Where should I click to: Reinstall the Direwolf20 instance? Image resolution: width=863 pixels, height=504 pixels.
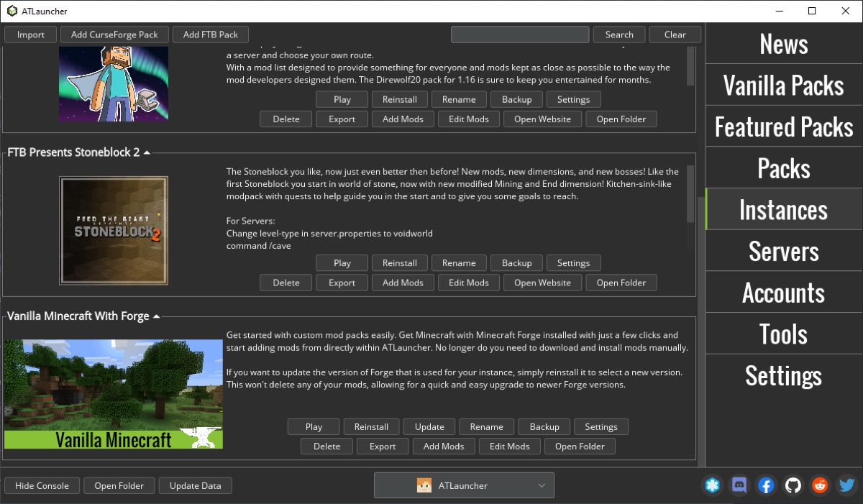(x=400, y=99)
